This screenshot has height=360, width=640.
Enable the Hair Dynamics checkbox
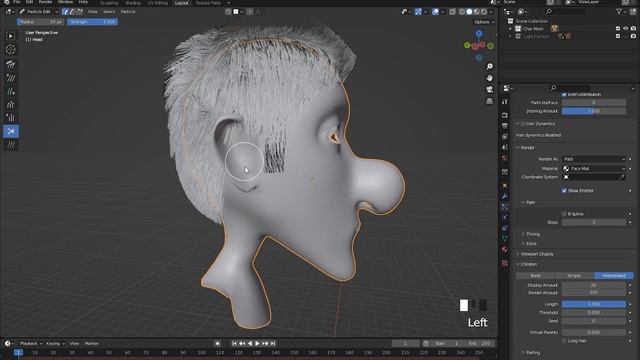point(523,124)
